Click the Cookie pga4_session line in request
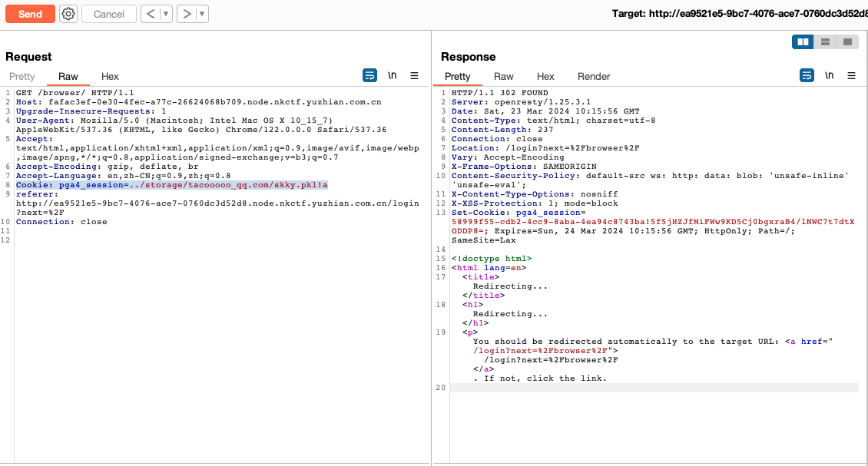The height and width of the screenshot is (466, 868). (x=172, y=185)
